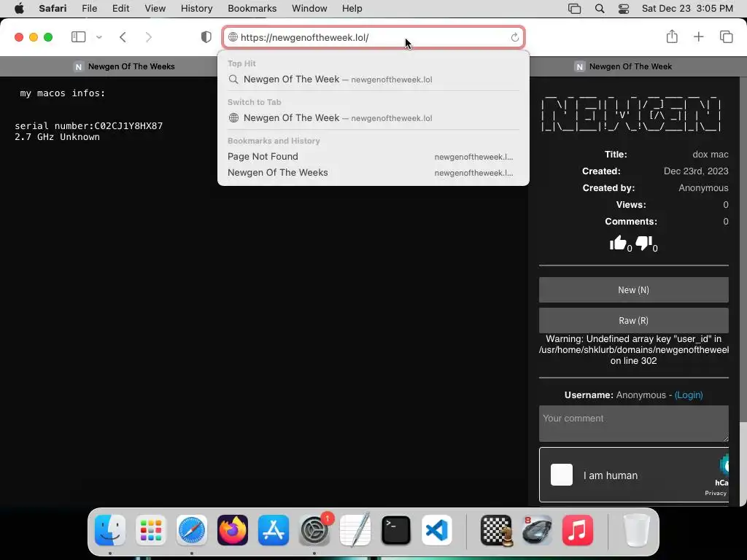The height and width of the screenshot is (560, 747).
Task: Open the Bookmarks menu
Action: coord(252,9)
